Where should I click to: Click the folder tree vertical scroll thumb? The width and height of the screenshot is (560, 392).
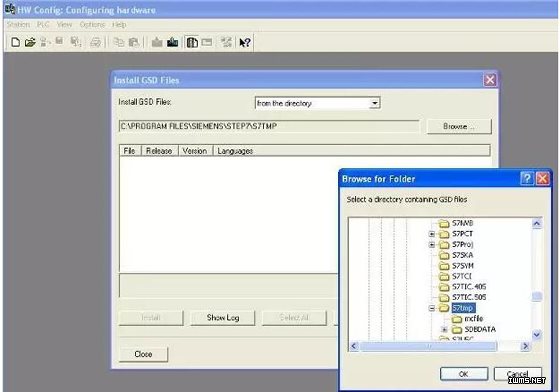click(x=537, y=296)
